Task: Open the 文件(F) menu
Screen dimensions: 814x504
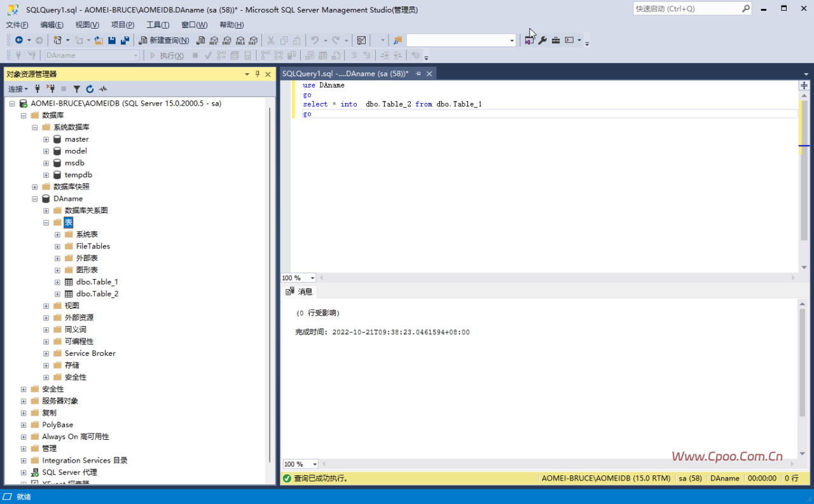Action: tap(17, 25)
